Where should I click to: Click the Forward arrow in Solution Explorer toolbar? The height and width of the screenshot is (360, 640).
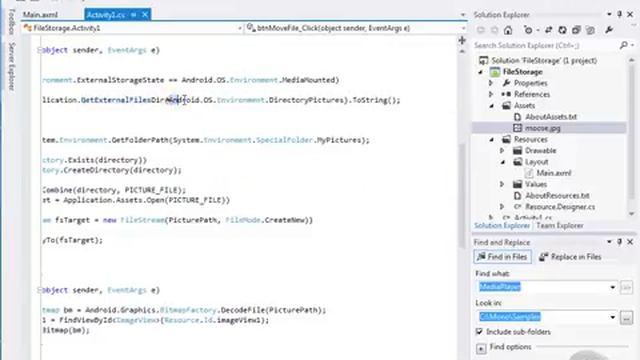click(x=494, y=30)
